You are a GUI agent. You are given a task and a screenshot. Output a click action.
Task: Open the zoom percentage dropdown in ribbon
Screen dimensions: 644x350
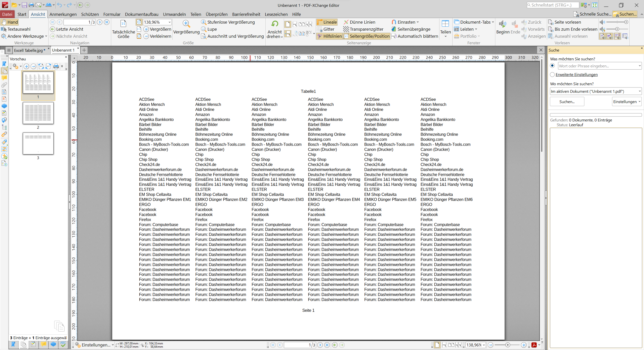pyautogui.click(x=170, y=22)
